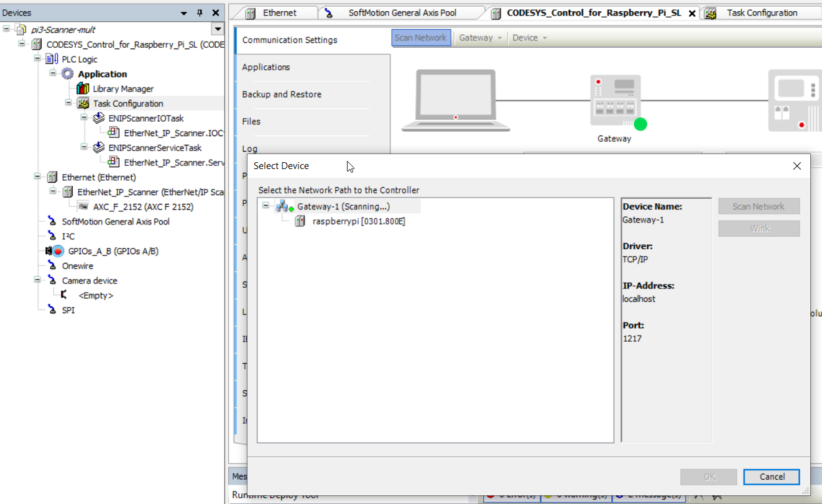This screenshot has width=822, height=504.
Task: Click the Ethernet (Ethernet) device icon
Action: (x=52, y=177)
